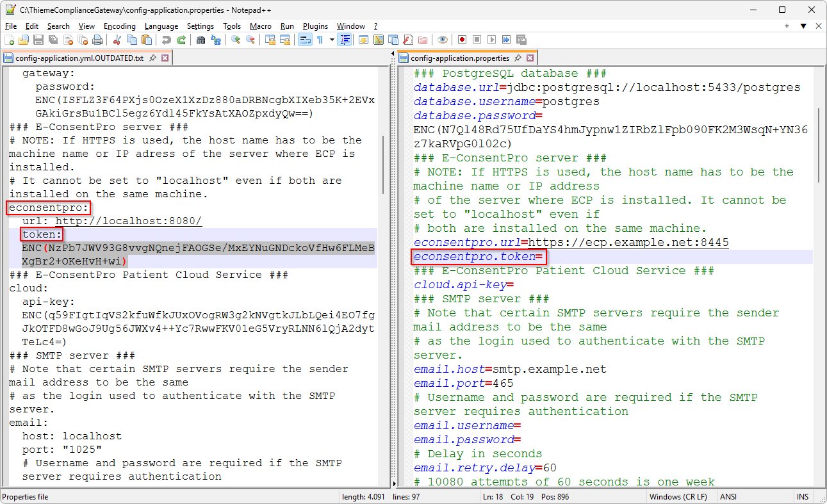
Task: Pin the config-application.properties tab
Action: coord(518,58)
